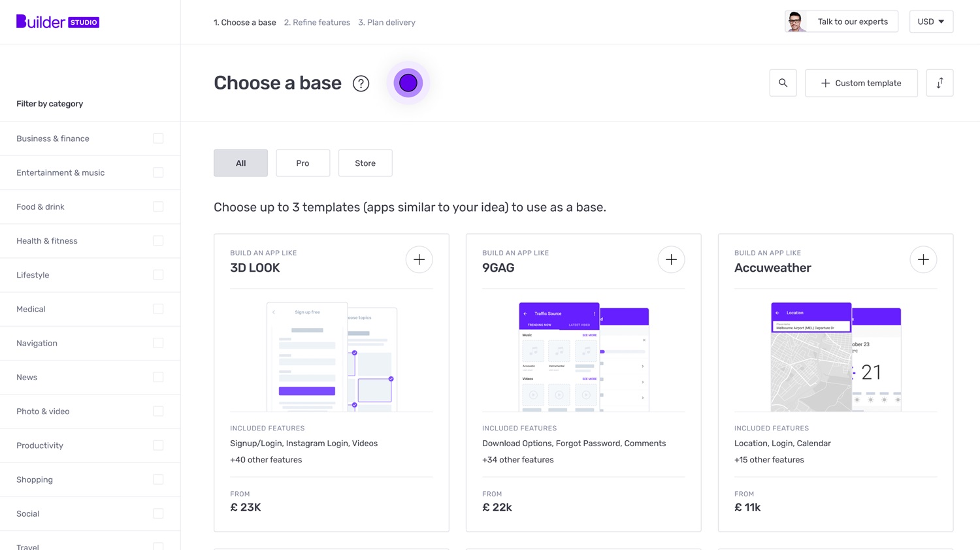The height and width of the screenshot is (550, 980).
Task: Click the £ 11k price
Action: (747, 508)
